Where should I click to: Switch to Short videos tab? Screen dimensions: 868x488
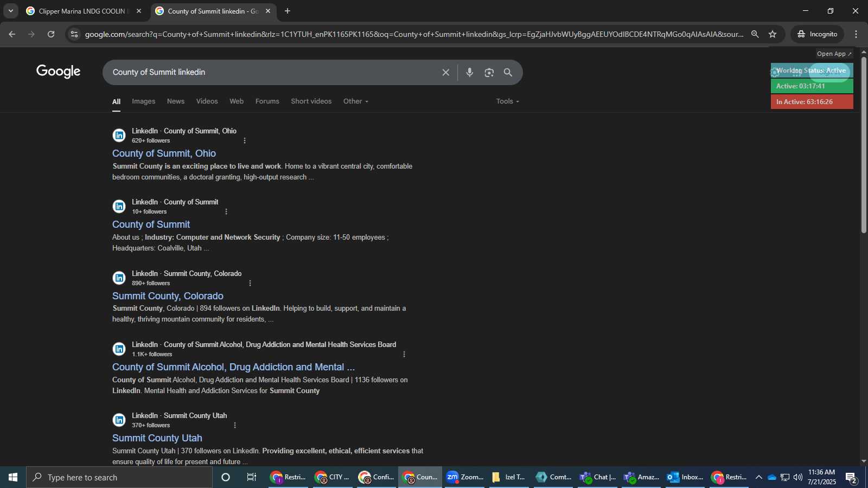(x=311, y=101)
